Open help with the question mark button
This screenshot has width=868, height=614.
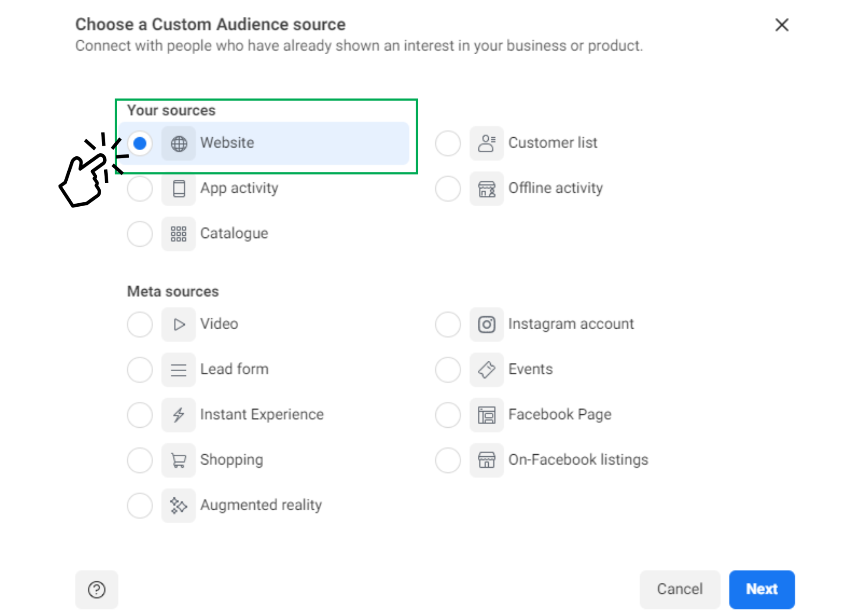click(x=97, y=589)
